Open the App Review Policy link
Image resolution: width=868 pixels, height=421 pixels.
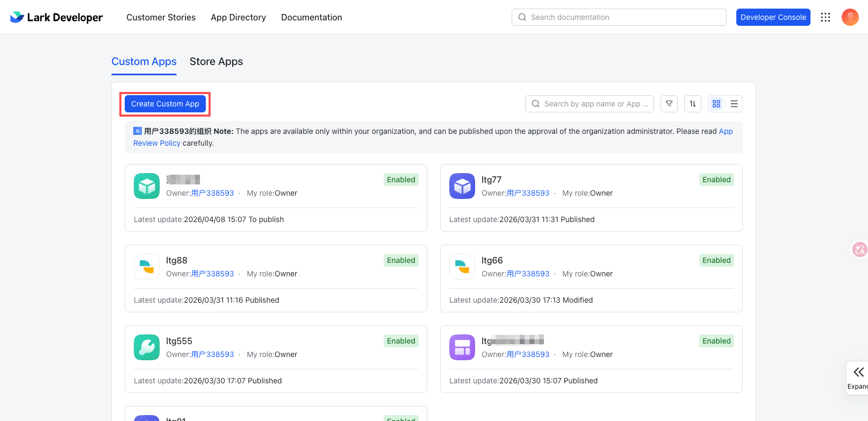[x=726, y=131]
